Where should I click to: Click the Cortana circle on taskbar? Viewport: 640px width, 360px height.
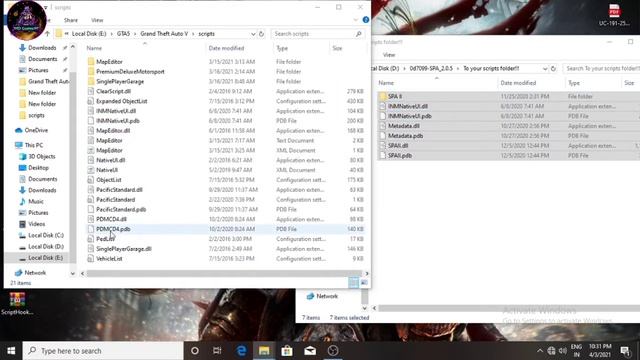pyautogui.click(x=195, y=351)
